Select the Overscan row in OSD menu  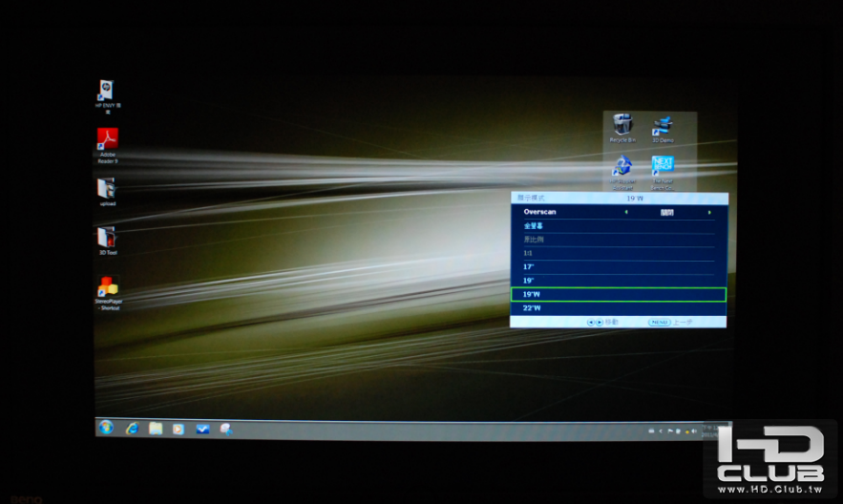[x=619, y=212]
